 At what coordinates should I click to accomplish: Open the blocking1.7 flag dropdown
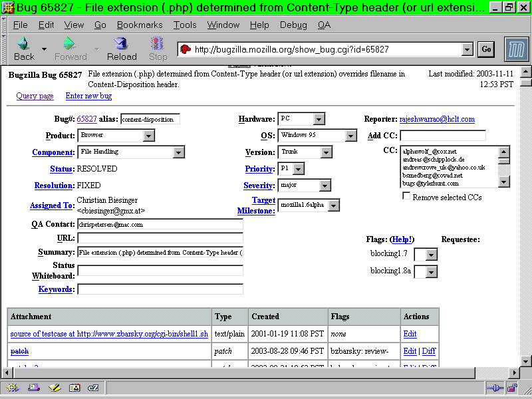click(x=430, y=254)
